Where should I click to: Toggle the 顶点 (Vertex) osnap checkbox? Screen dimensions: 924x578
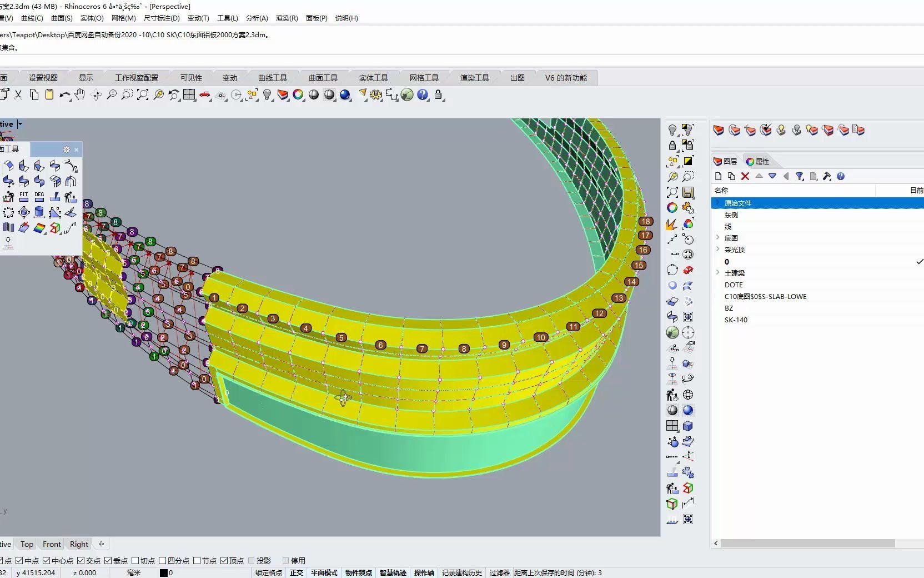coord(224,561)
